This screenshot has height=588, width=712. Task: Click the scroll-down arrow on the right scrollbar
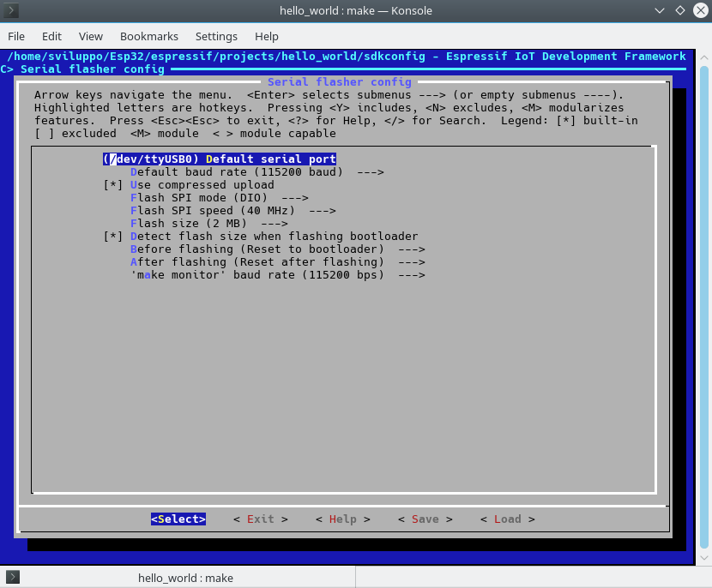[705, 556]
